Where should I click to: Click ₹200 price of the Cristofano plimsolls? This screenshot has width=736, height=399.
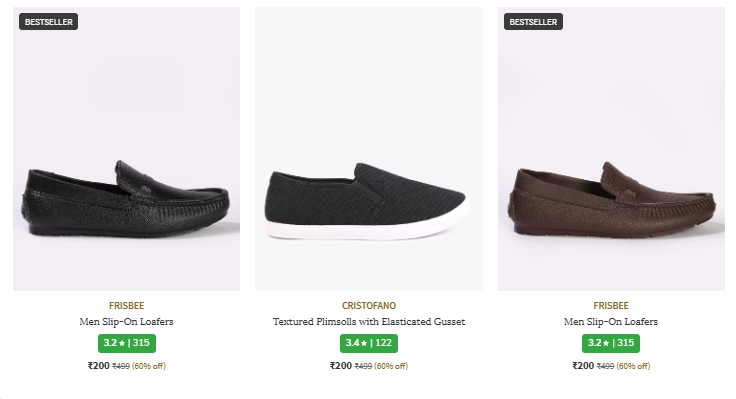point(341,366)
